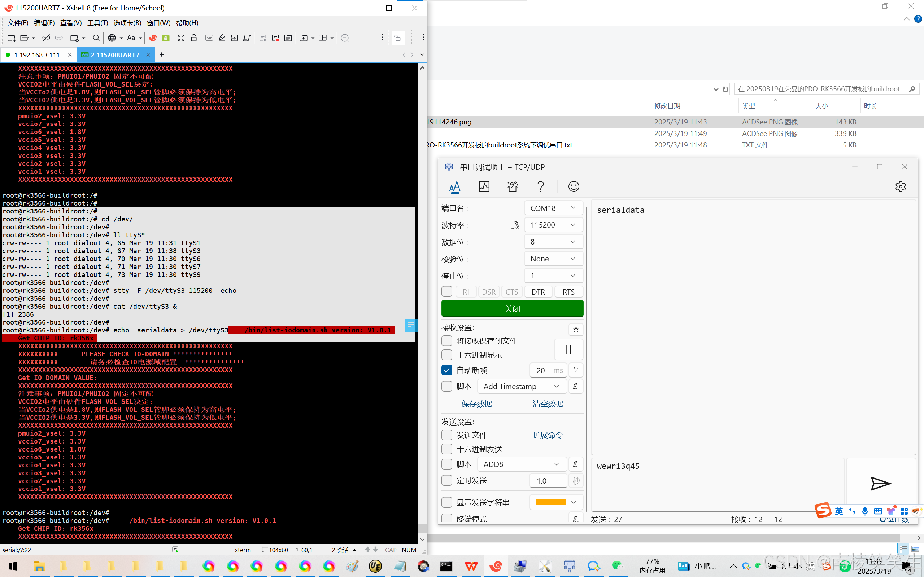Pause receiving with the pause icon
924x577 pixels.
coord(568,349)
